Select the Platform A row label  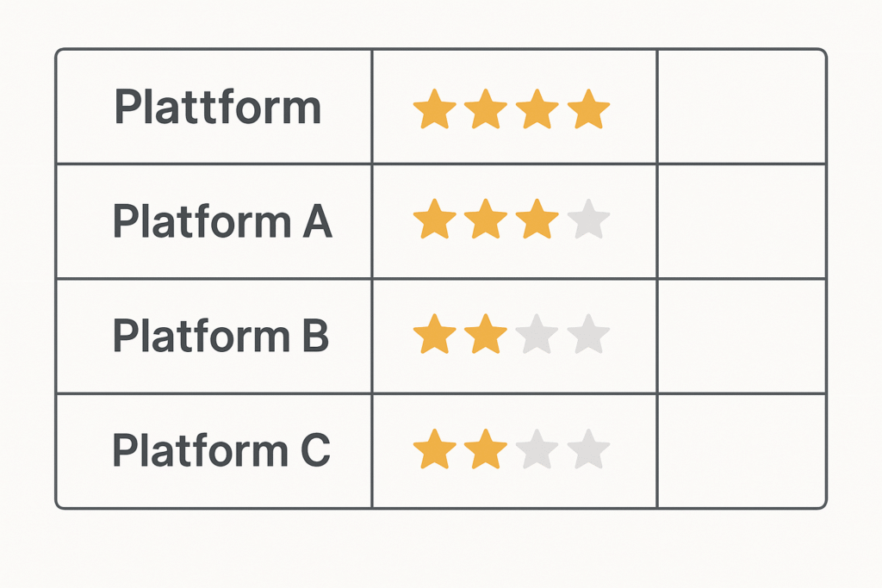coord(222,221)
